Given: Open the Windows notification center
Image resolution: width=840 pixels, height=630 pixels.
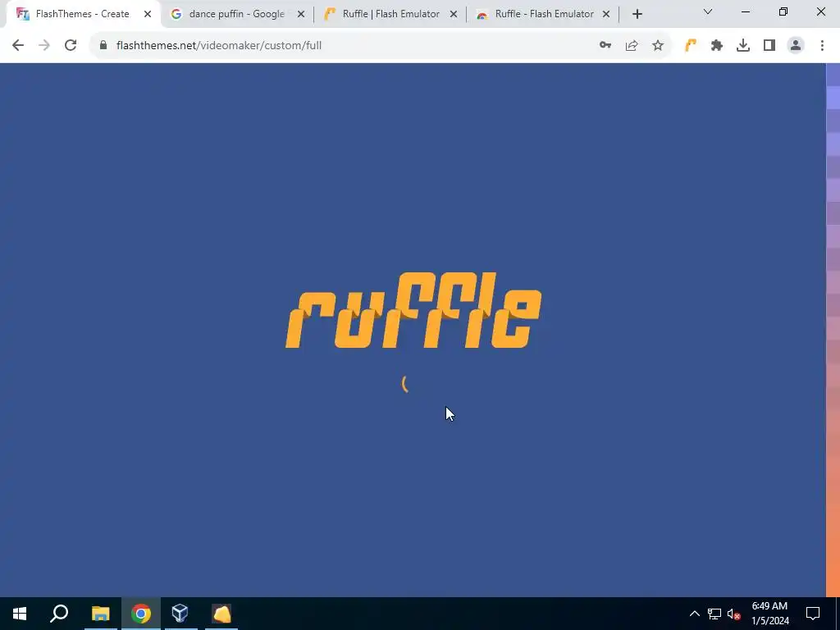Looking at the screenshot, I should pyautogui.click(x=813, y=614).
